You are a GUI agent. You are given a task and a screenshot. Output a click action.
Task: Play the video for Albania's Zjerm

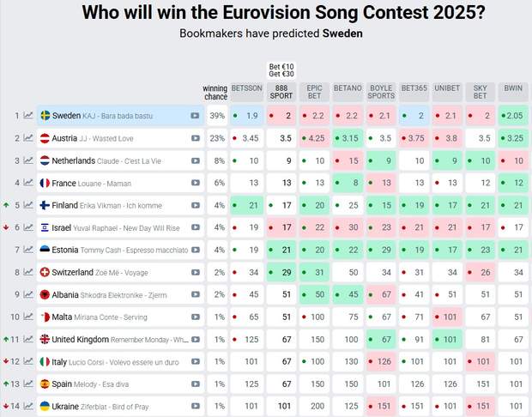pos(196,294)
